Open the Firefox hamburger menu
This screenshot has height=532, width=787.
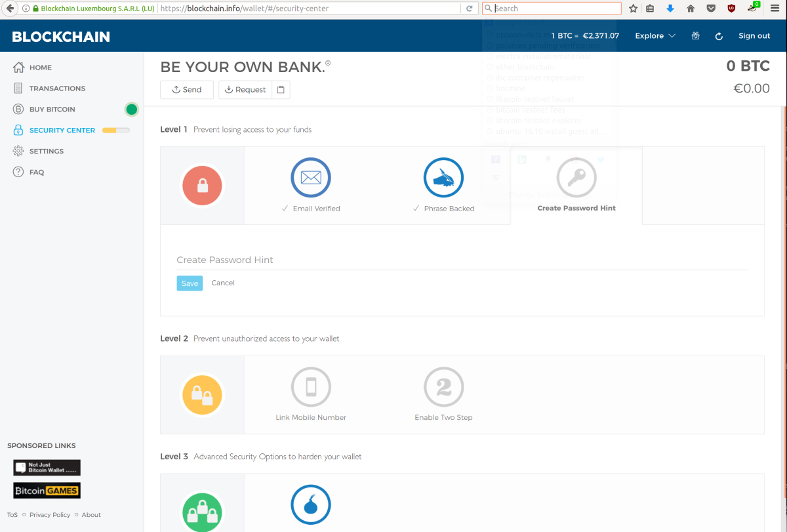click(775, 9)
